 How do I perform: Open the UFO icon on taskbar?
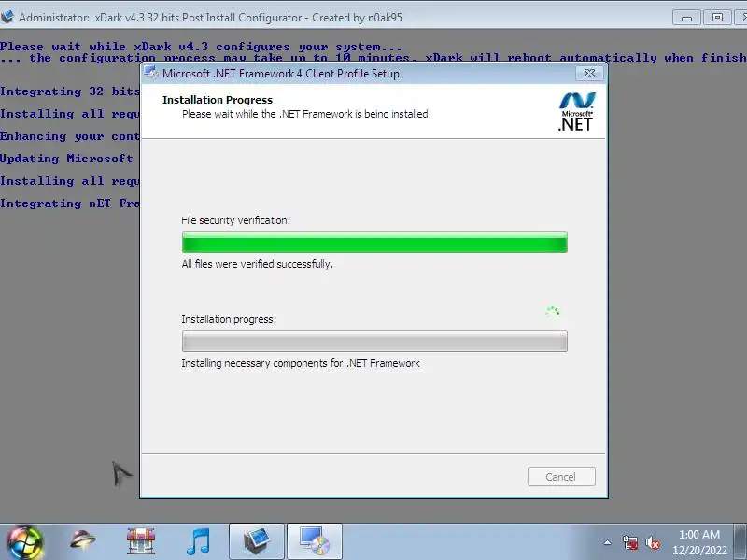(x=82, y=540)
